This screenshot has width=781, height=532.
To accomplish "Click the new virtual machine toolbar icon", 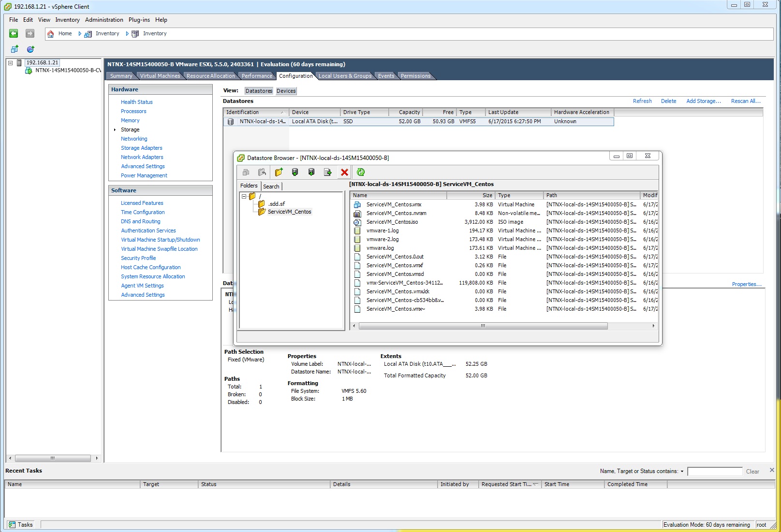I will [15, 49].
